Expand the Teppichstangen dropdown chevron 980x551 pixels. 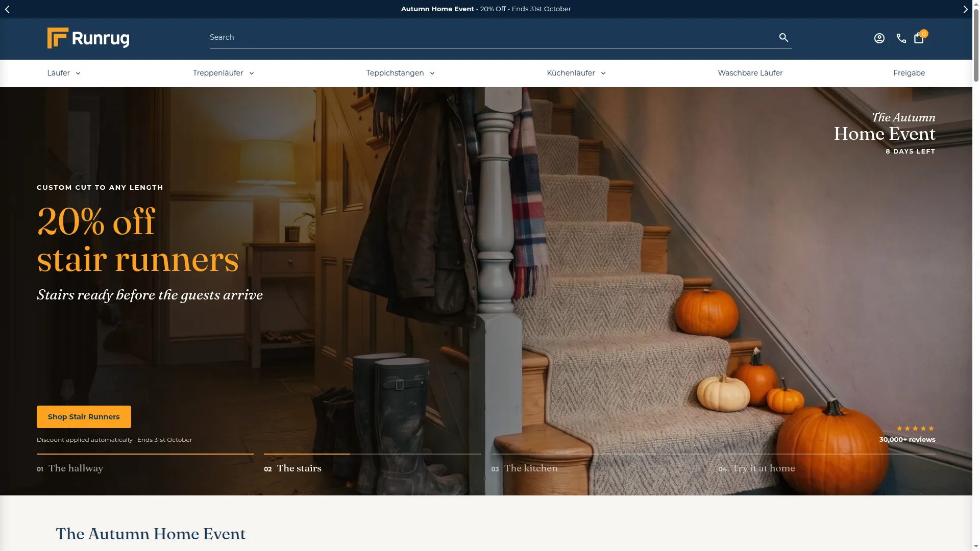coord(432,73)
